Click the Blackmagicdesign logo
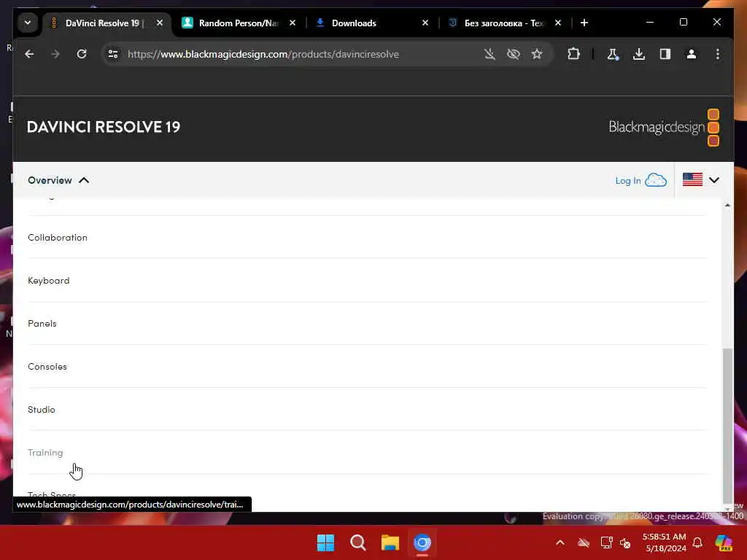Viewport: 747px width, 560px height. tap(664, 127)
